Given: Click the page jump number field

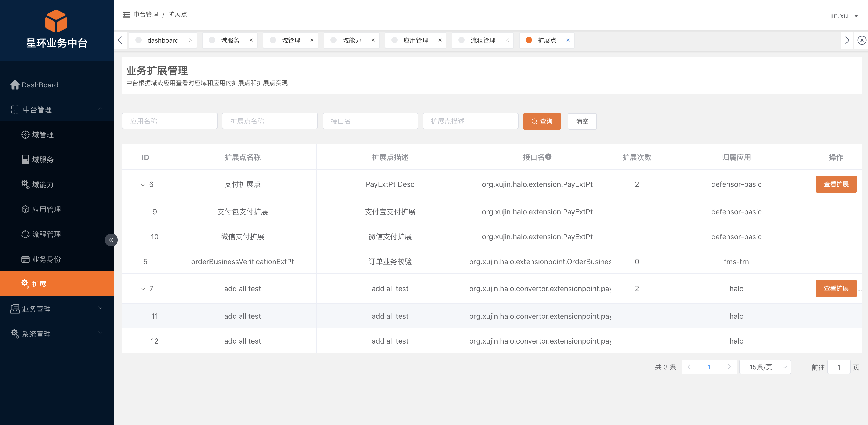Looking at the screenshot, I should pos(839,367).
